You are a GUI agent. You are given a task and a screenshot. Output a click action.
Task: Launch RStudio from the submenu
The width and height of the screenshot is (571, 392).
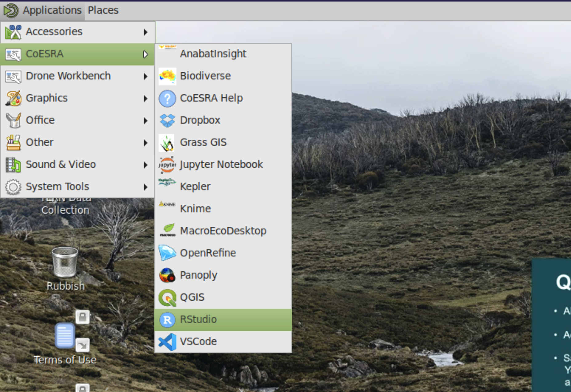pos(223,320)
